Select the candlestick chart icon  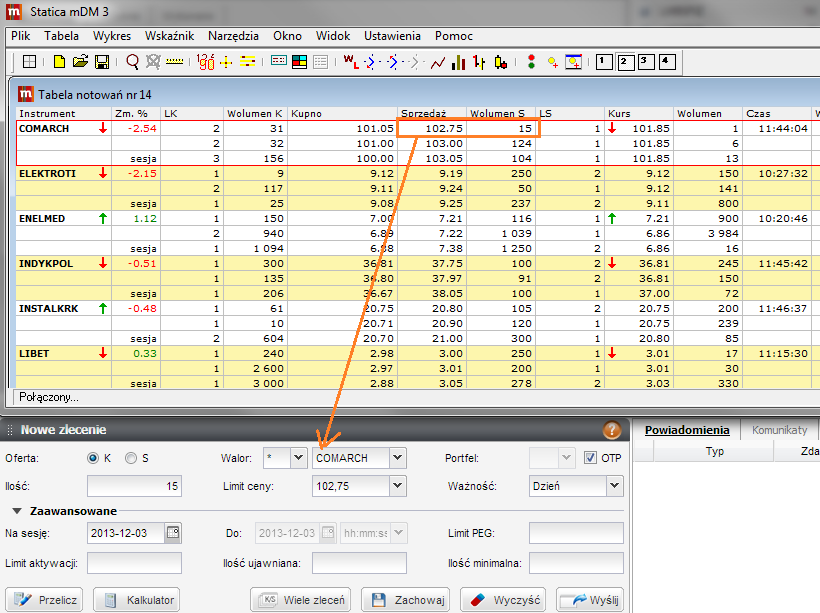(x=500, y=62)
